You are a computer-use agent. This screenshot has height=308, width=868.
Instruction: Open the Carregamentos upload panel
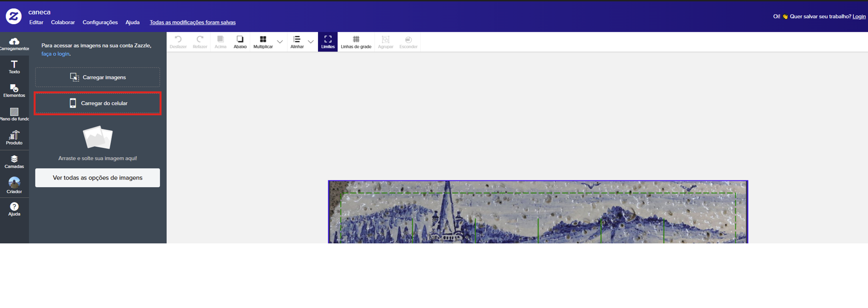[x=14, y=44]
